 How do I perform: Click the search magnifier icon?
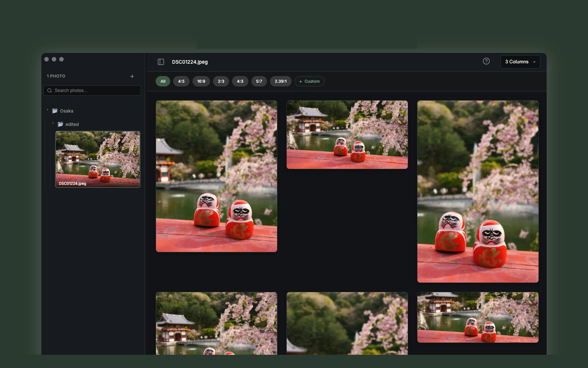pyautogui.click(x=50, y=91)
